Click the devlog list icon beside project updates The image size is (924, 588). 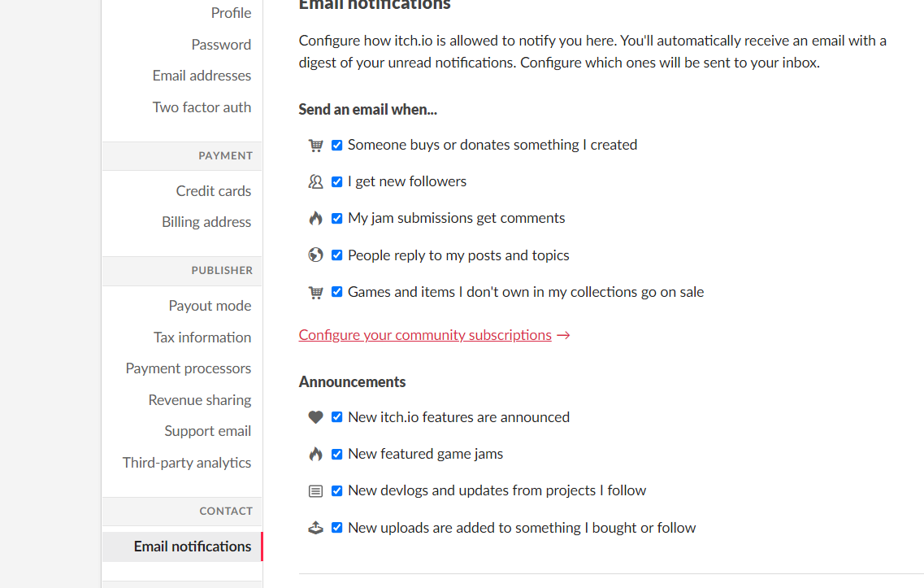316,491
